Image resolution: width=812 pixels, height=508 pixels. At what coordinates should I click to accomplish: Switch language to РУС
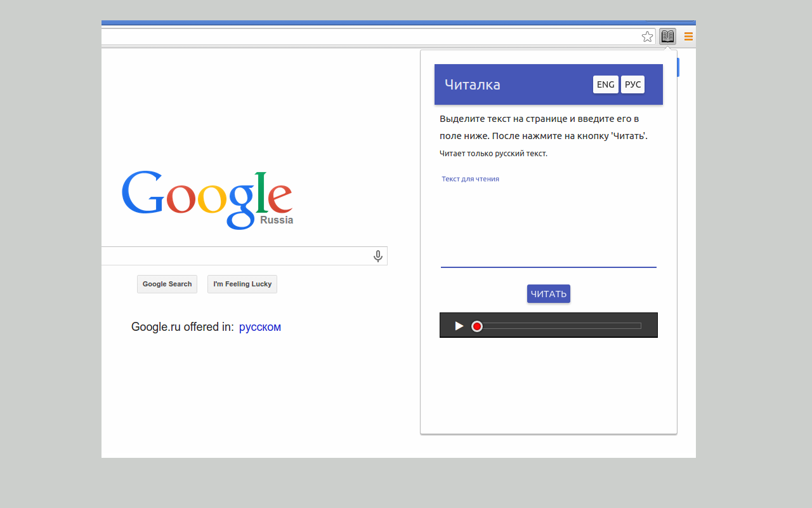(632, 84)
